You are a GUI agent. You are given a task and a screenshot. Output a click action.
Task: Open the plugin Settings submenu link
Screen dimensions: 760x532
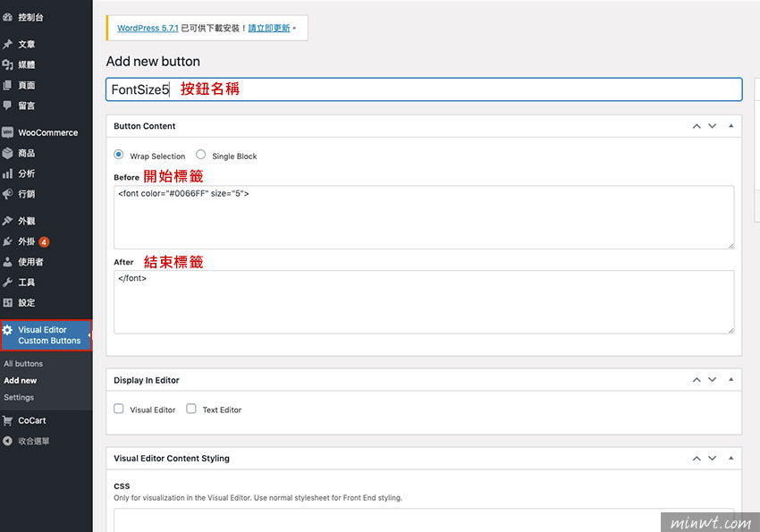coord(19,397)
